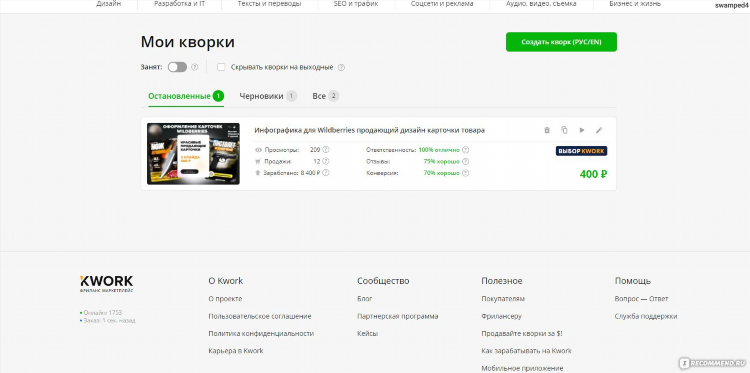Check Скрывать кворки на выходные checkbox
The image size is (750, 373).
click(221, 67)
